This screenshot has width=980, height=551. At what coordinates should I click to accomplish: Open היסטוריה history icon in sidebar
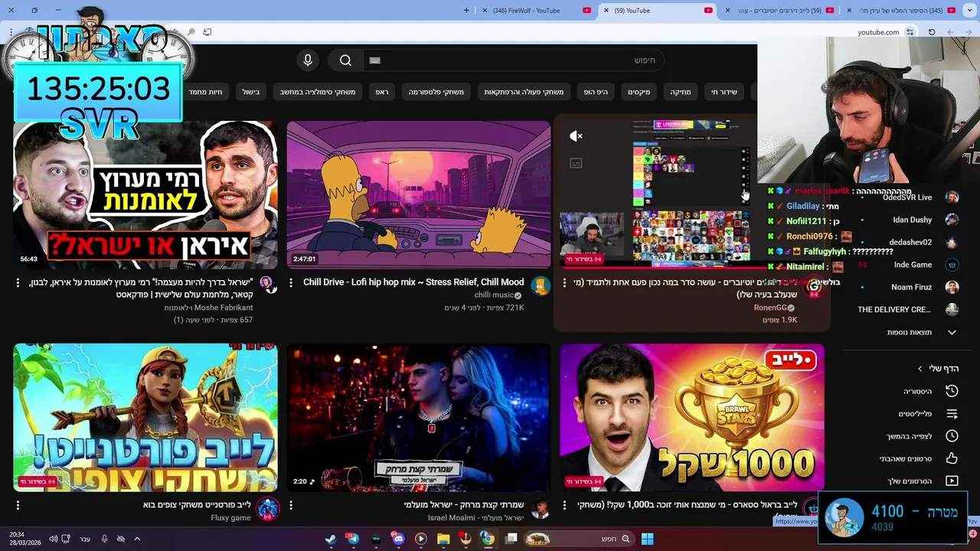pyautogui.click(x=952, y=391)
